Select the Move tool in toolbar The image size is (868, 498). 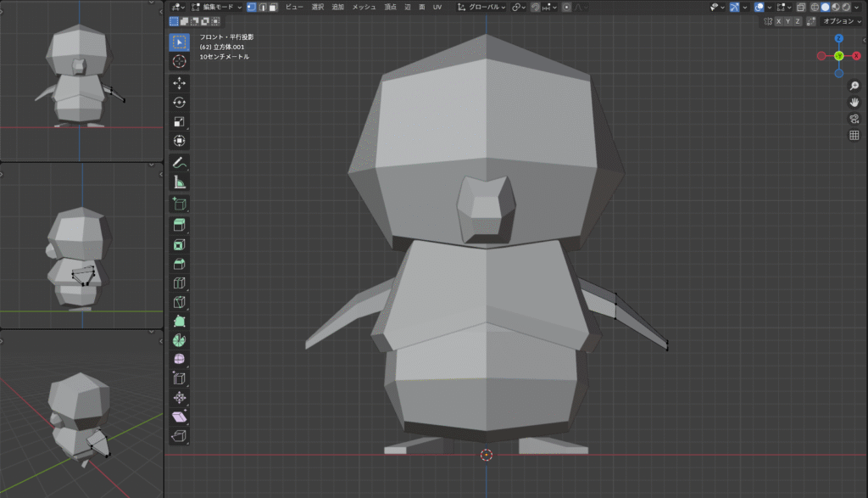click(x=179, y=83)
